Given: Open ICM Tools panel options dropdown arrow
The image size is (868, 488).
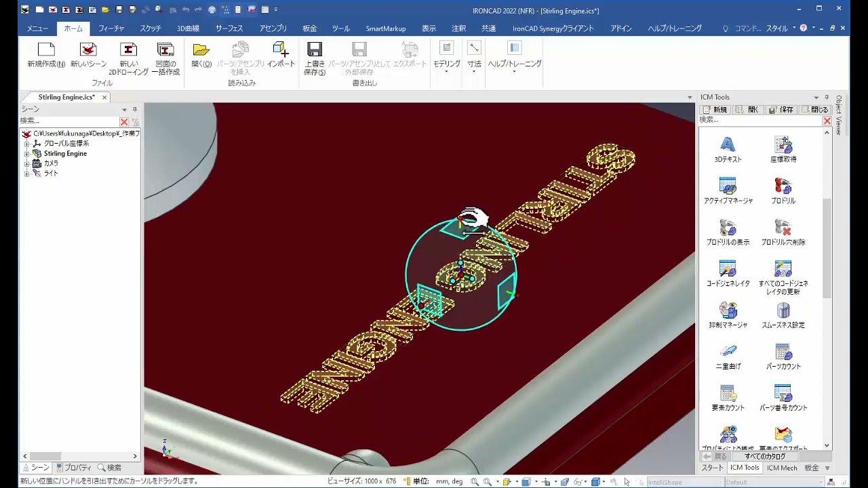Looking at the screenshot, I should (x=816, y=98).
